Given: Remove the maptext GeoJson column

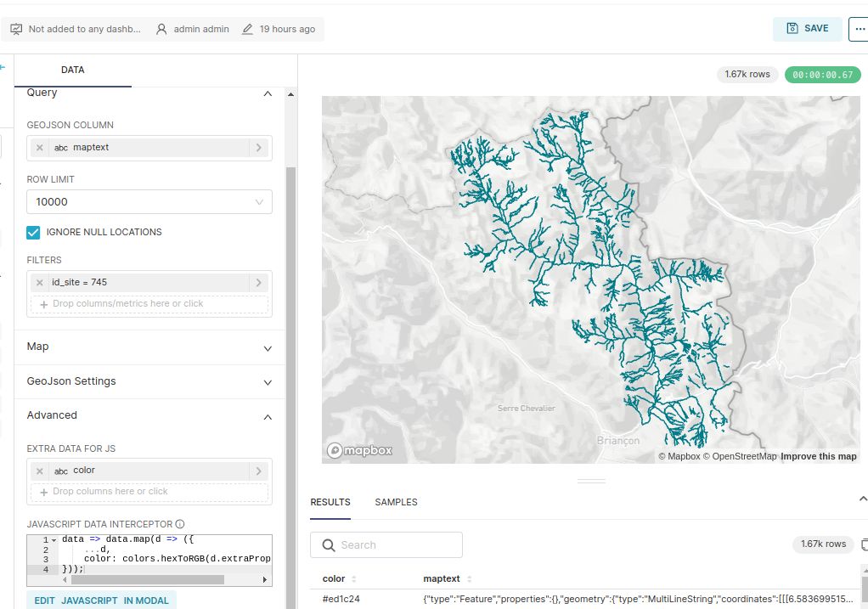Looking at the screenshot, I should pyautogui.click(x=39, y=148).
